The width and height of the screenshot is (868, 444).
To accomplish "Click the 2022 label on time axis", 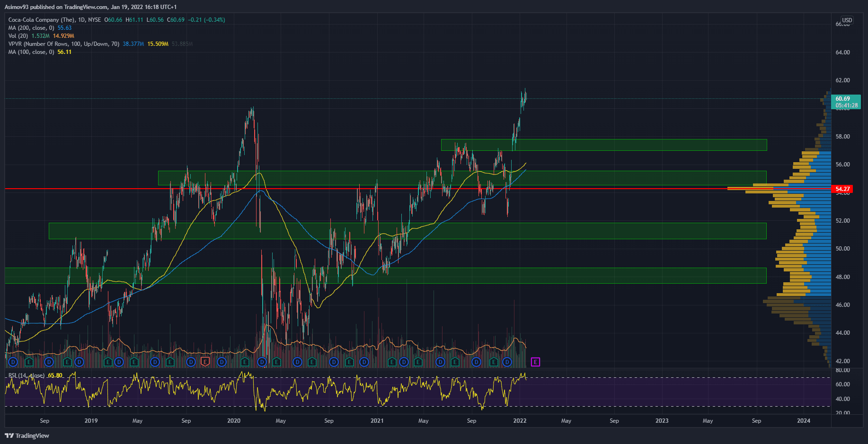I will [520, 421].
